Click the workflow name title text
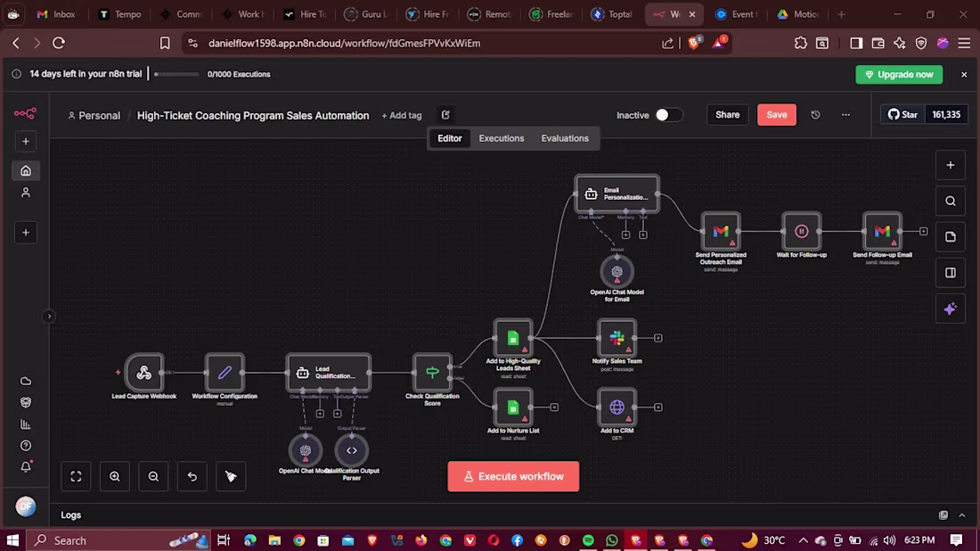Screen dimensions: 980x551 (x=252, y=116)
